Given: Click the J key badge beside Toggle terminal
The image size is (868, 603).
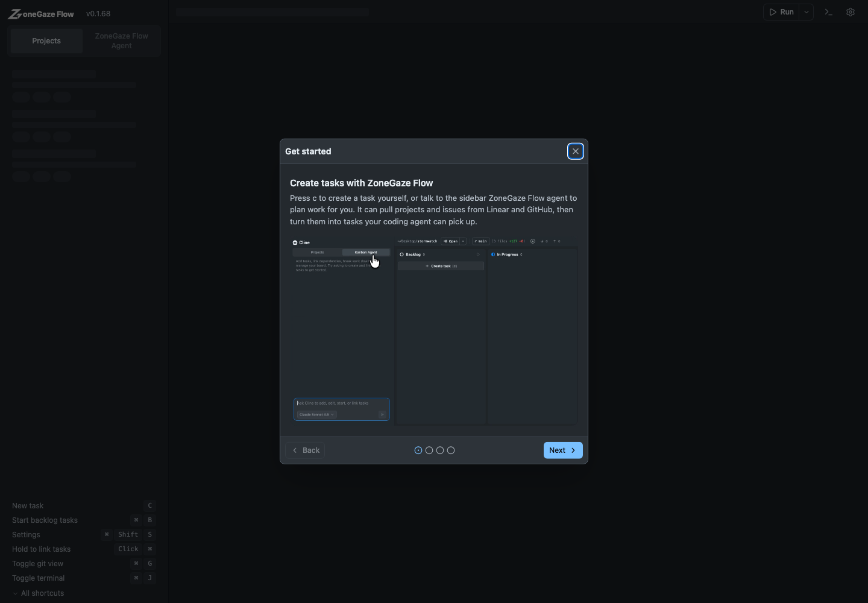Looking at the screenshot, I should (x=150, y=578).
